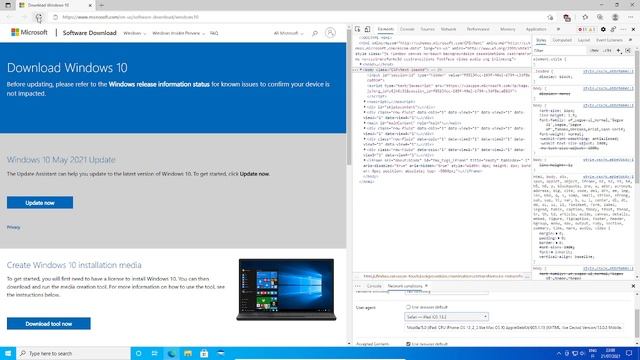
Task: Toggle device emulation icon in DevTools
Action: tap(367, 29)
